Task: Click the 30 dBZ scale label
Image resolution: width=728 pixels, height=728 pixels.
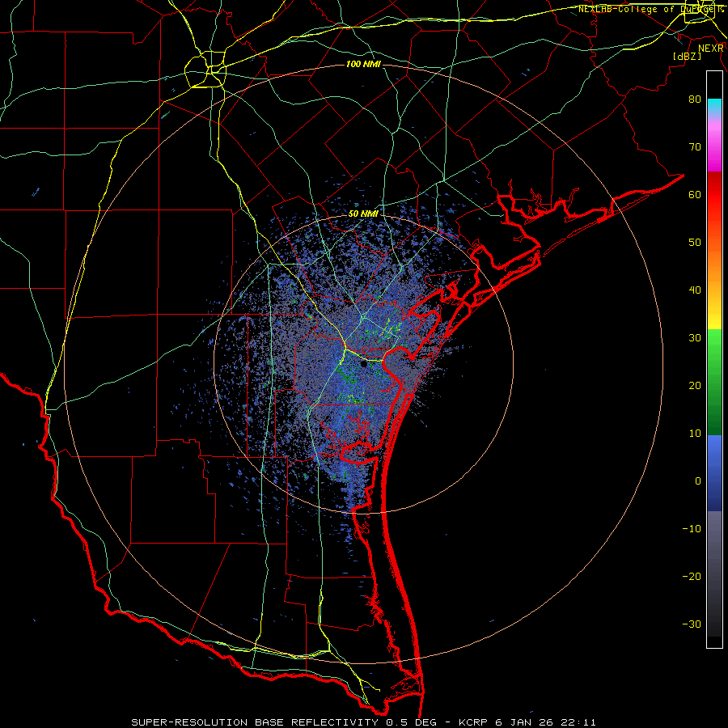Action: pyautogui.click(x=695, y=338)
